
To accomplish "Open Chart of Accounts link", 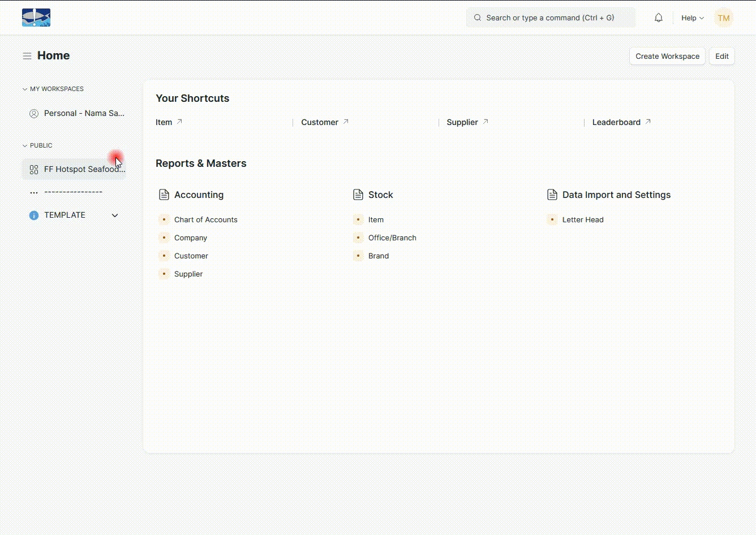I will [205, 220].
